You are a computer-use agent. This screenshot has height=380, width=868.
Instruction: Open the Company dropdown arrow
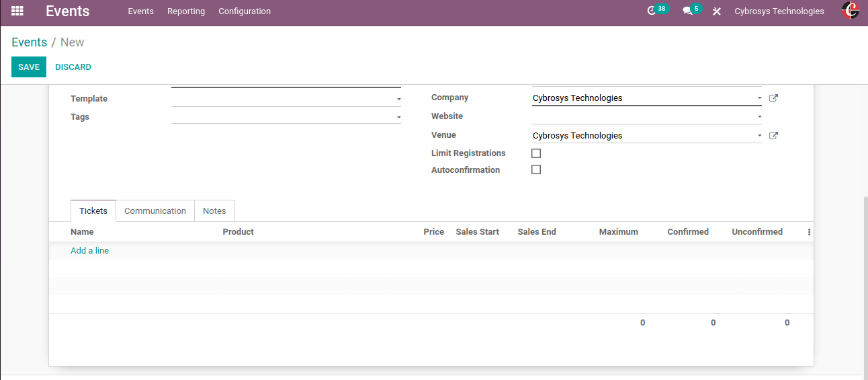coord(759,98)
